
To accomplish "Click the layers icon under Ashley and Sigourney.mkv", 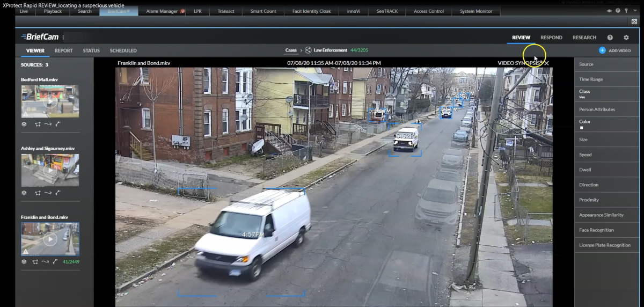I will coord(24,193).
